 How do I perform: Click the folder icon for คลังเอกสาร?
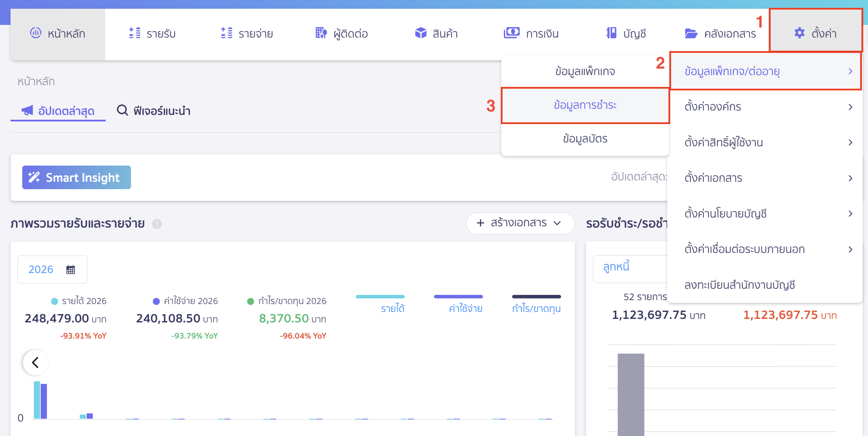coord(691,34)
